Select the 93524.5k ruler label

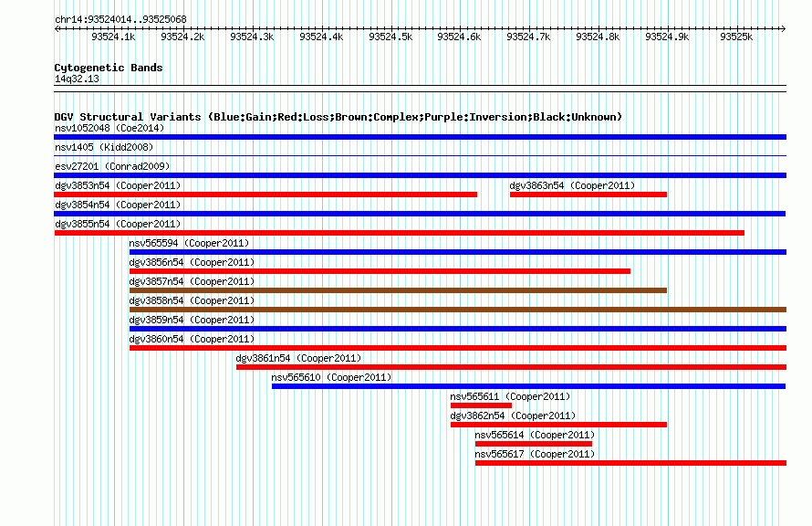coord(390,37)
